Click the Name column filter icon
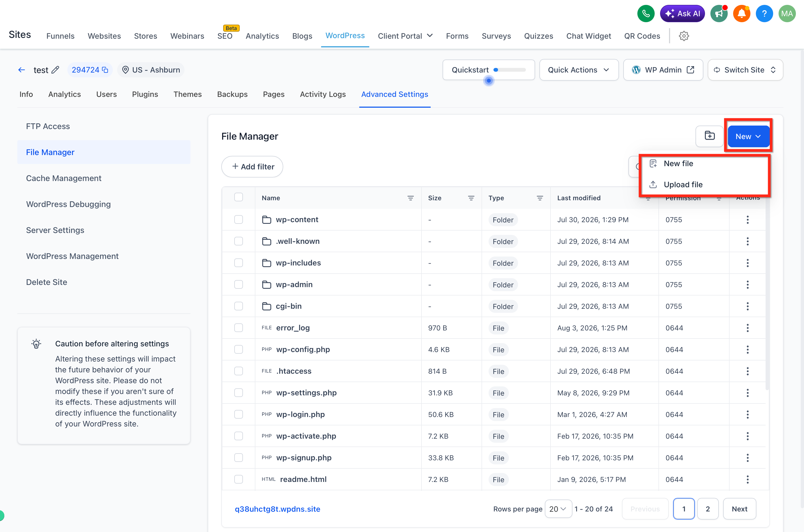The height and width of the screenshot is (532, 804). [410, 198]
